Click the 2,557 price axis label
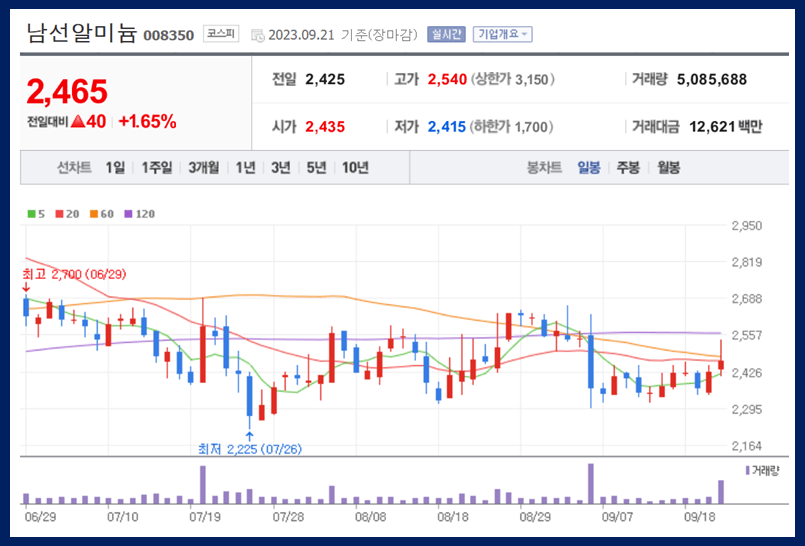 pos(746,335)
